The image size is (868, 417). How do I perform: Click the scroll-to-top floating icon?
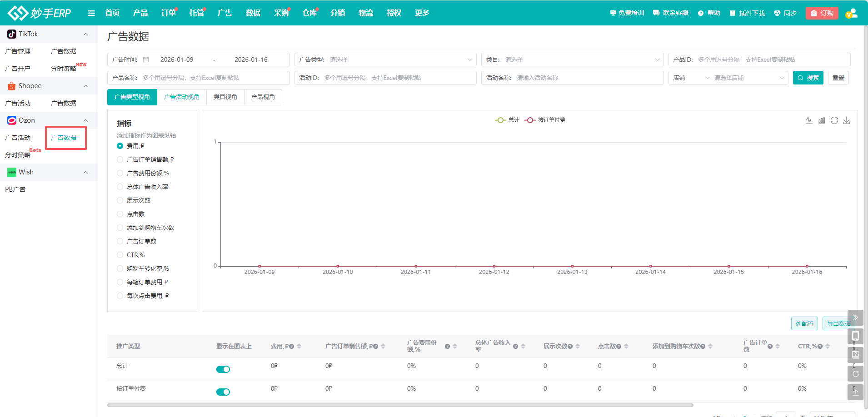[855, 392]
